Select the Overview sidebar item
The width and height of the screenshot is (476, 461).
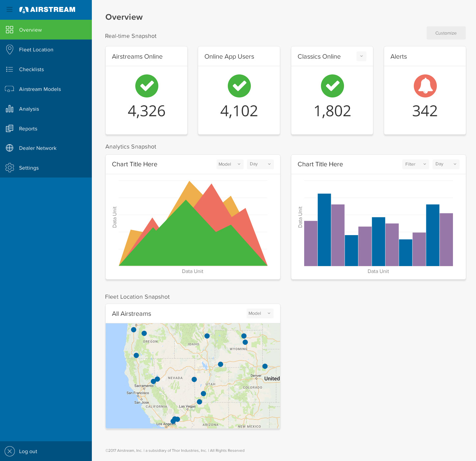point(46,30)
